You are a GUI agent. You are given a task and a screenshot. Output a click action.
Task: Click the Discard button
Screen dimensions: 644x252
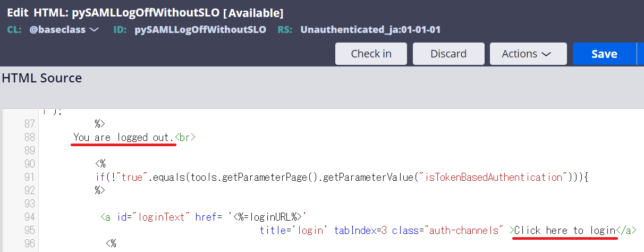coord(448,54)
